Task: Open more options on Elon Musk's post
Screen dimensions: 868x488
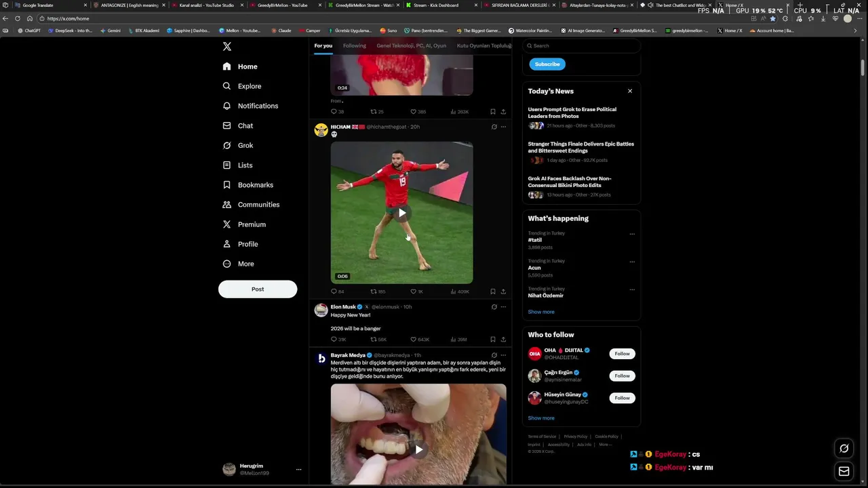Action: point(503,307)
